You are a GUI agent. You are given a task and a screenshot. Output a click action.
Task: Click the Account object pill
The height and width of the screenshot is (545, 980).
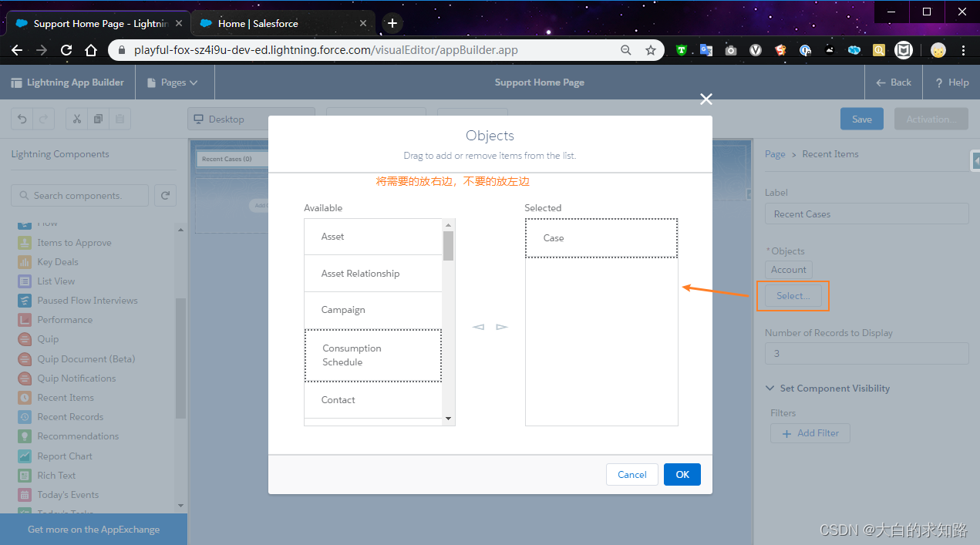tap(789, 270)
